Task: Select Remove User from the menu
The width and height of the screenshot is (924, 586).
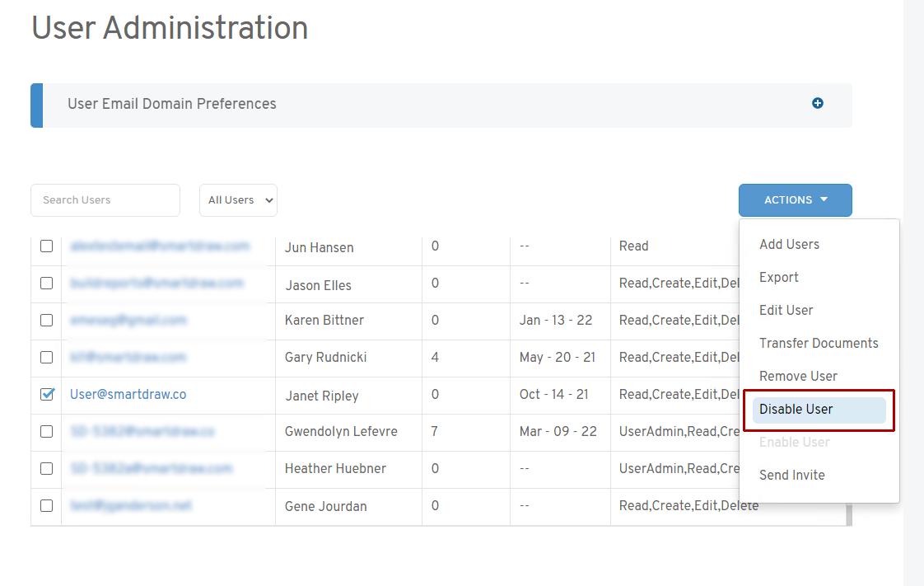Action: pyautogui.click(x=797, y=376)
